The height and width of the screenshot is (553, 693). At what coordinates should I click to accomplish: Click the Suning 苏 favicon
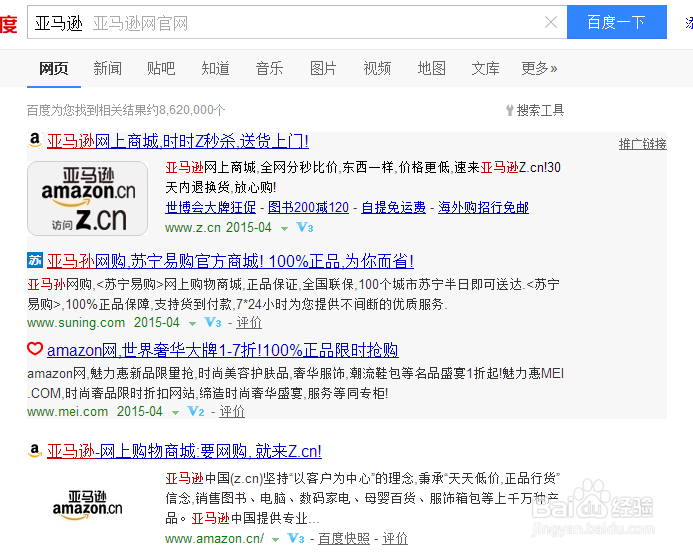(x=35, y=260)
